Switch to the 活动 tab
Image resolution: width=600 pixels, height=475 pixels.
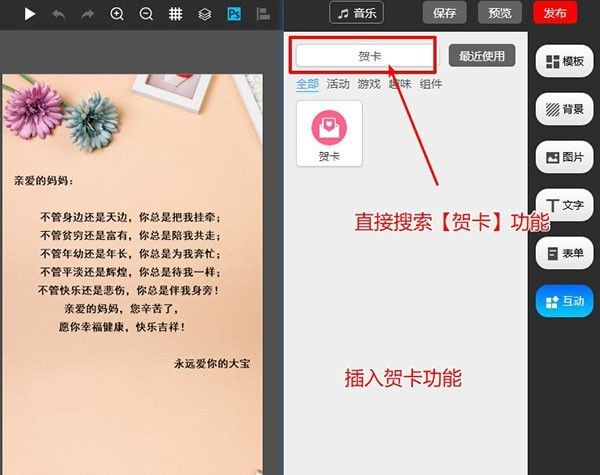[338, 84]
